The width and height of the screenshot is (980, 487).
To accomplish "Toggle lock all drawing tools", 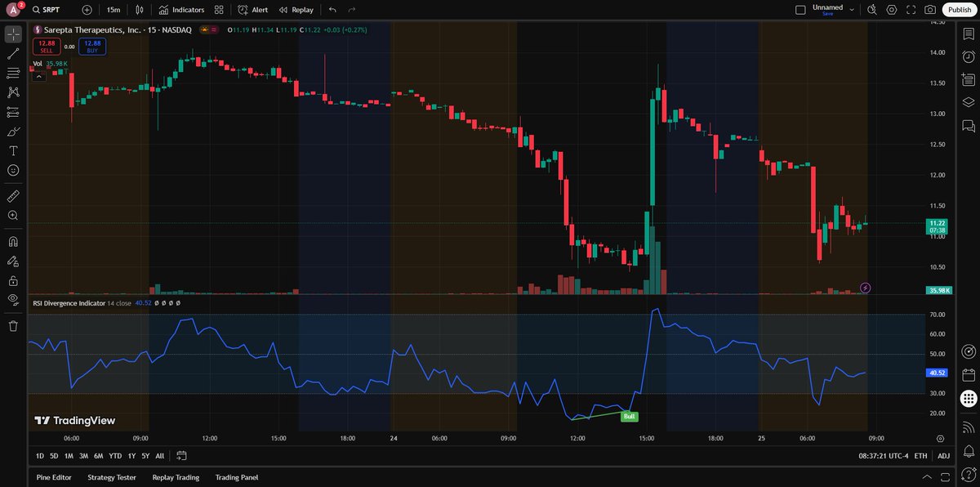I will (13, 280).
